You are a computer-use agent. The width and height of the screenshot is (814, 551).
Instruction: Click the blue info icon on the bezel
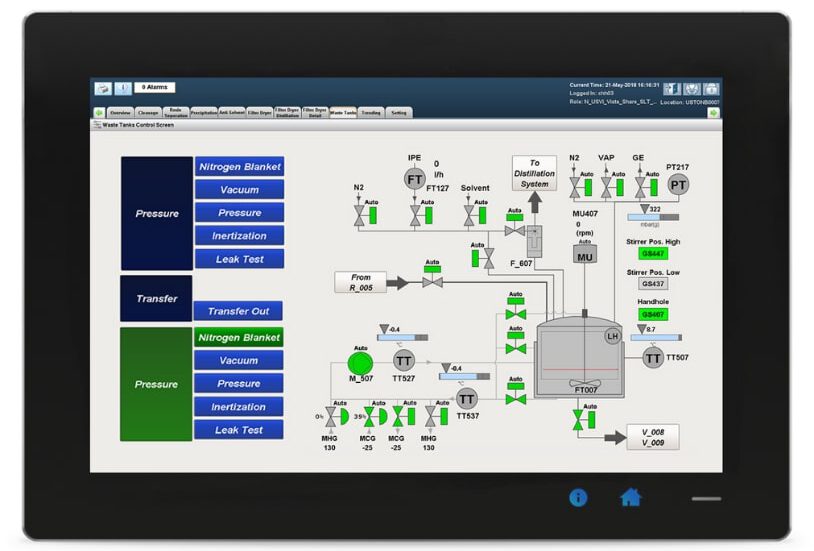coord(578,498)
